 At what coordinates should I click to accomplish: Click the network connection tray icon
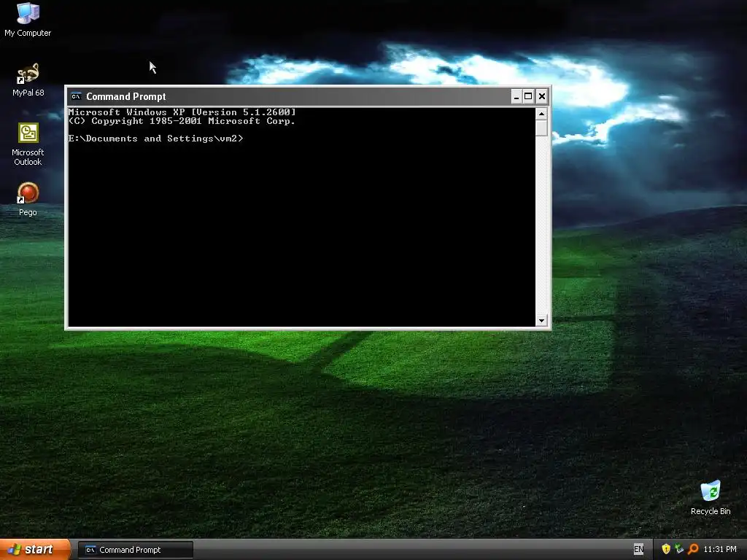[679, 550]
